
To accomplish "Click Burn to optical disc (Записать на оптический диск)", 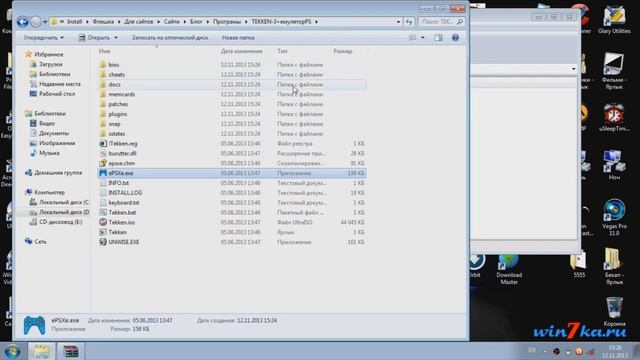I will point(170,38).
